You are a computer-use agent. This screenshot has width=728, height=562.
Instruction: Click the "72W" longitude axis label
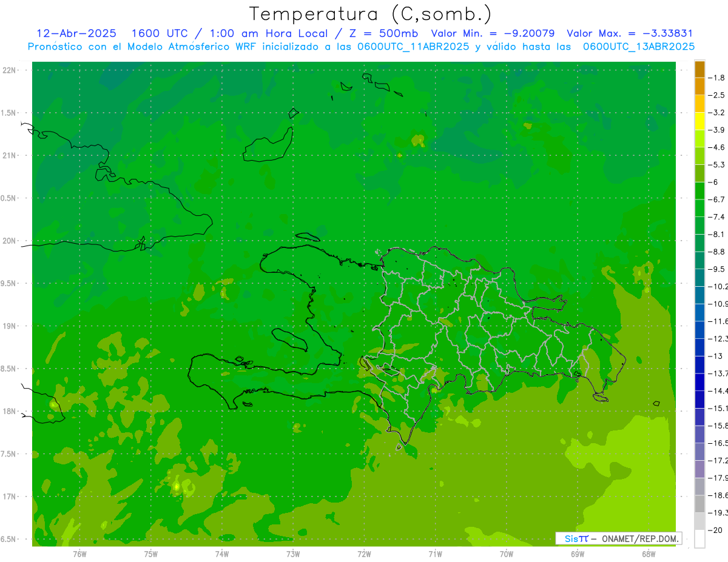tap(364, 554)
